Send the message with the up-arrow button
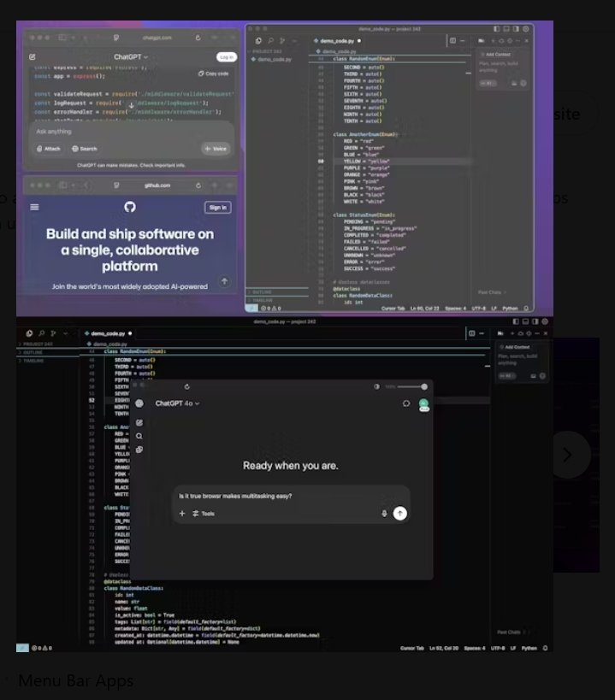The image size is (615, 700). pyautogui.click(x=399, y=514)
